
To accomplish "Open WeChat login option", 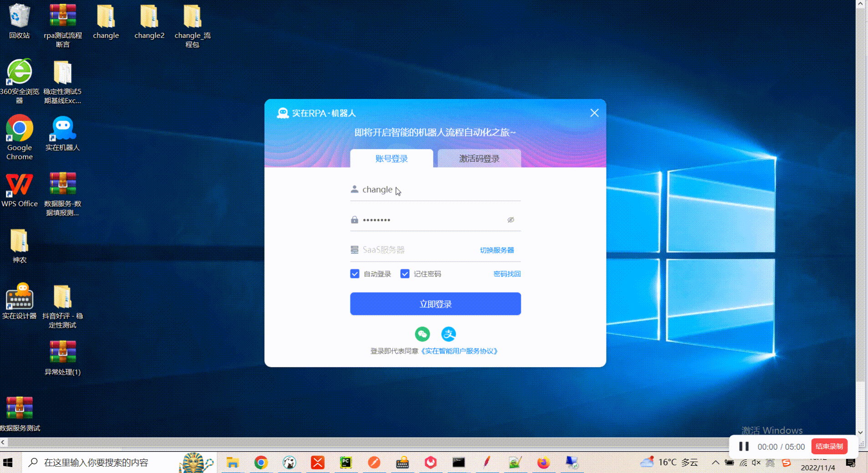I will (422, 334).
